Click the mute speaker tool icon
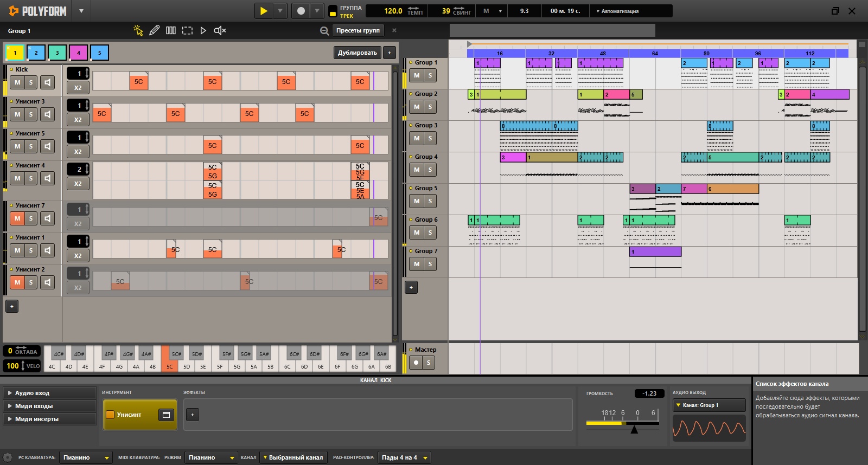The width and height of the screenshot is (868, 465). pos(220,30)
